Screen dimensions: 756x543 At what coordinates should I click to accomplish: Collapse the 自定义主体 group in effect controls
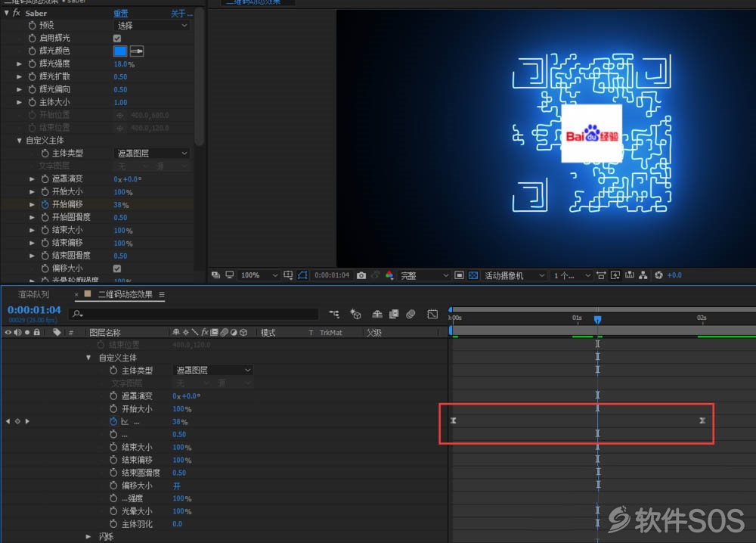[x=20, y=141]
